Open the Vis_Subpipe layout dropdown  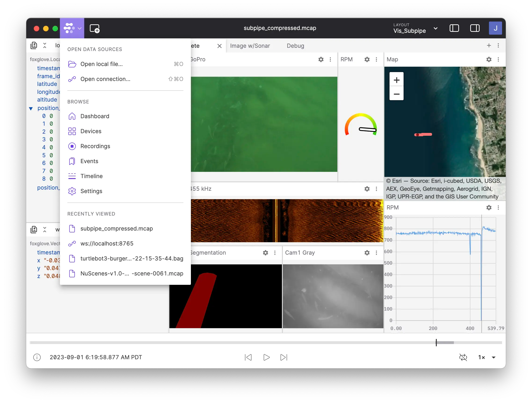pos(415,28)
